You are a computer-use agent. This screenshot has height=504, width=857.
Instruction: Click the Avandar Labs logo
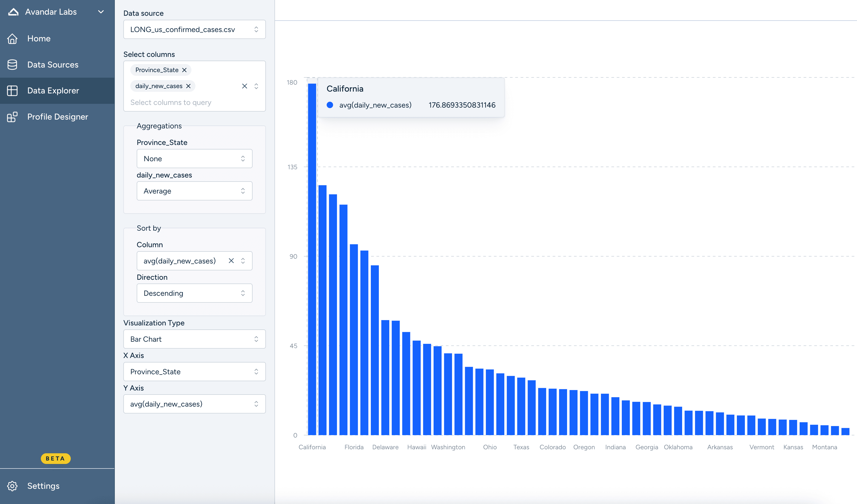pos(12,11)
